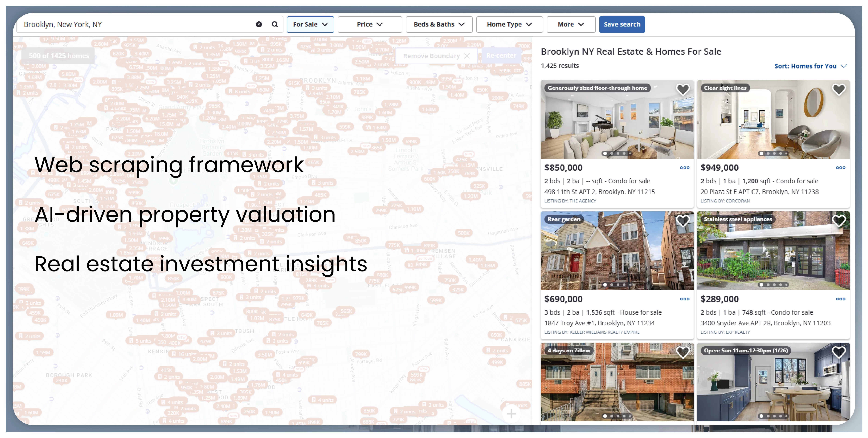Clear the Brooklyn search text with X icon

pos(259,24)
